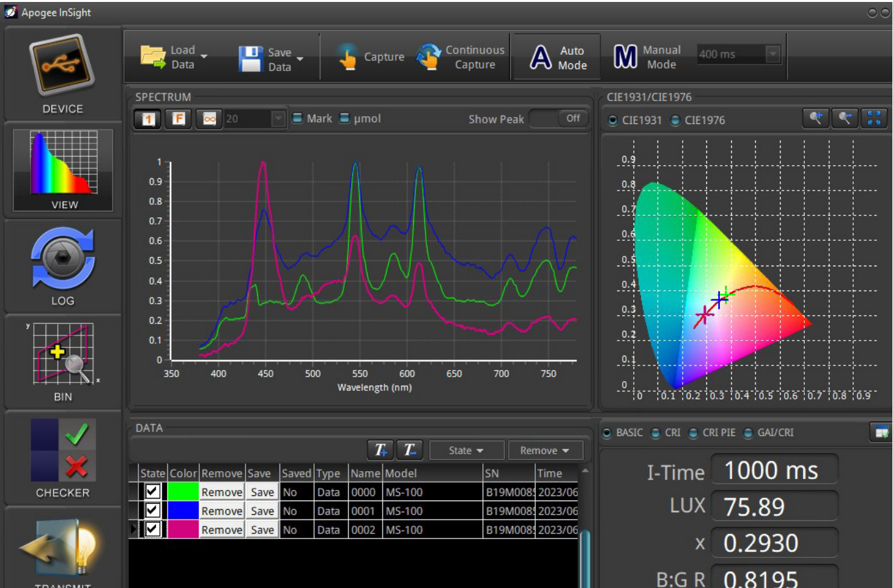Image resolution: width=893 pixels, height=588 pixels.
Task: Click the Data table vertical scrollbar
Action: (x=585, y=558)
